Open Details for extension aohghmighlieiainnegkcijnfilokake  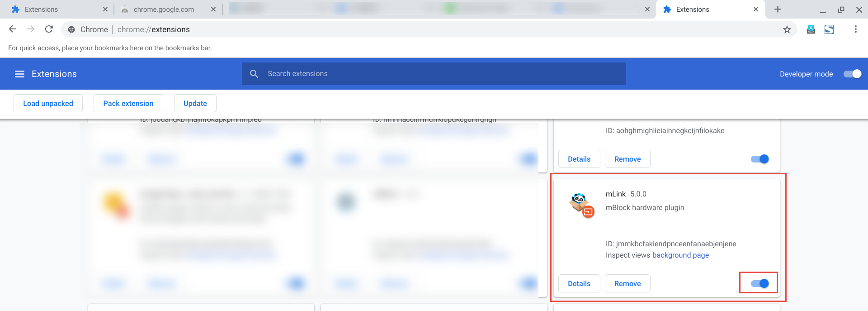click(x=579, y=159)
